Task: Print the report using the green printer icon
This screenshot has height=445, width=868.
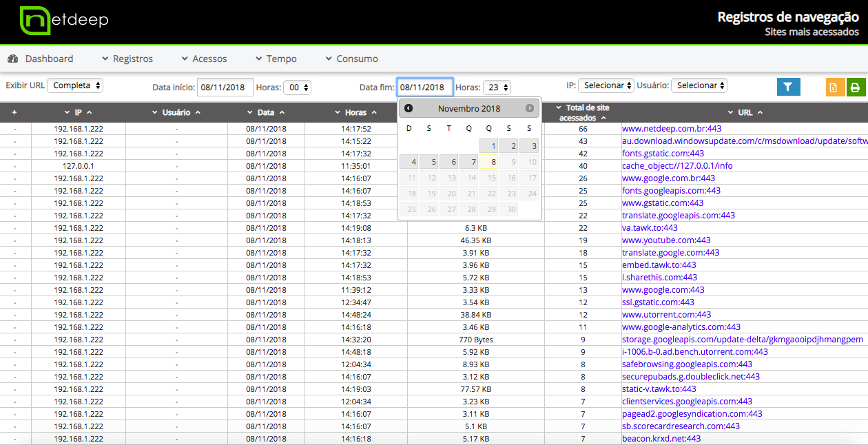Action: tap(856, 87)
